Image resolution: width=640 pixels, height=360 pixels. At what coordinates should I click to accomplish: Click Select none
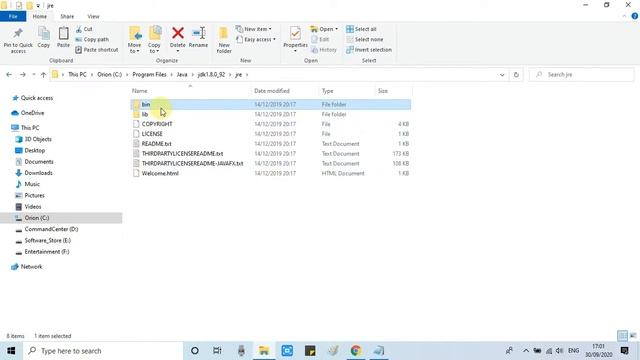click(x=364, y=40)
